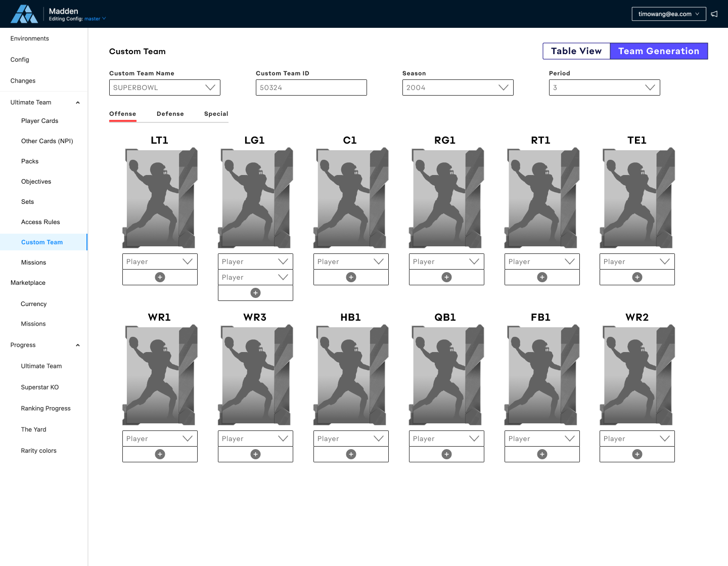Switch to Table View
This screenshot has height=566, width=728.
point(576,51)
